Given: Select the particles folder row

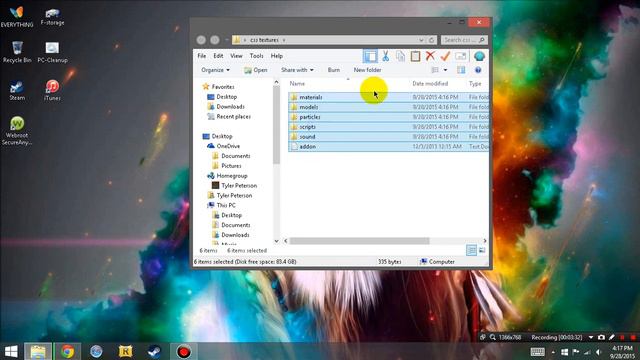Looking at the screenshot, I should coord(388,117).
